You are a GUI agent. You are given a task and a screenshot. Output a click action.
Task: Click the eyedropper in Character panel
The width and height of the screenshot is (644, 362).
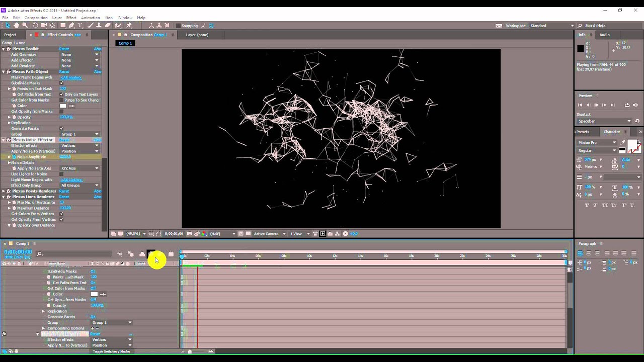(x=622, y=143)
